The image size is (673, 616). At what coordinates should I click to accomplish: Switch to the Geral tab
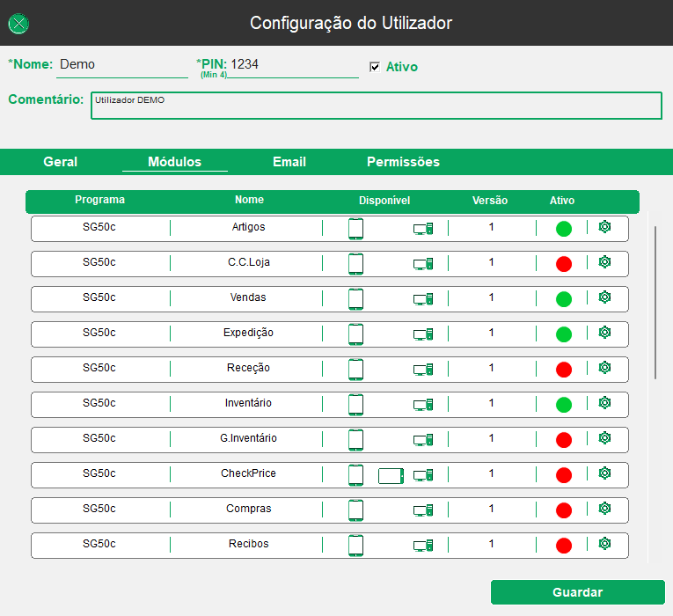click(61, 162)
